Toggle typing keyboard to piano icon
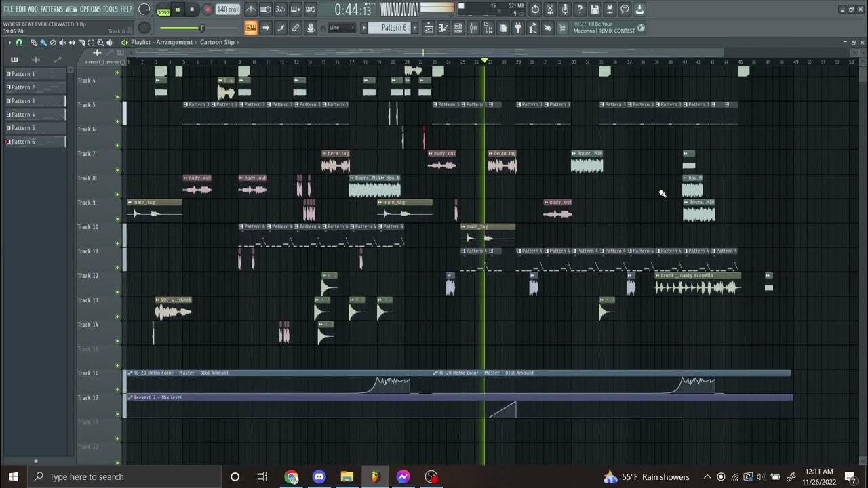 (x=251, y=28)
